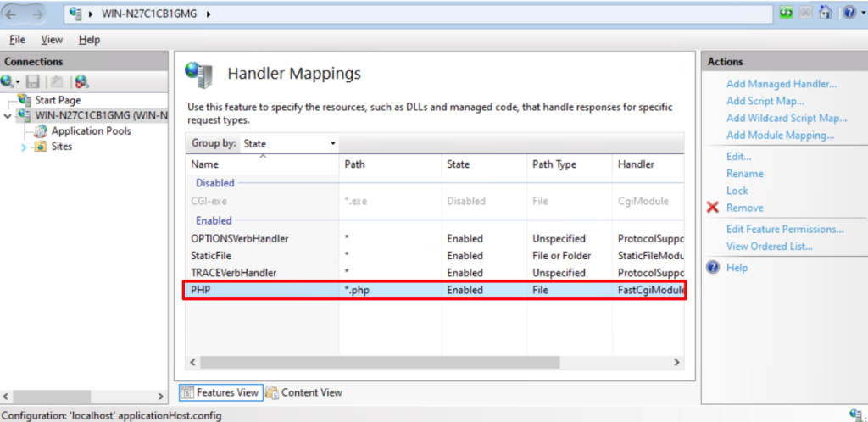Open the File menu

(17, 39)
